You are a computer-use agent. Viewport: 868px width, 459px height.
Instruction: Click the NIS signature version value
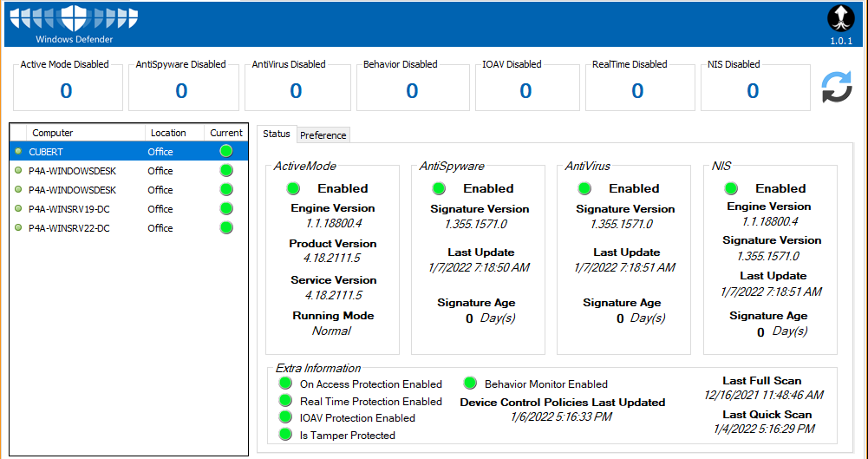pos(768,256)
